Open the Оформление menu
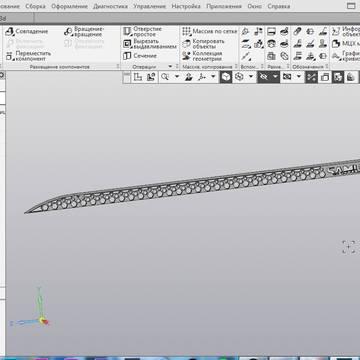This screenshot has height=360, width=360. point(69,6)
